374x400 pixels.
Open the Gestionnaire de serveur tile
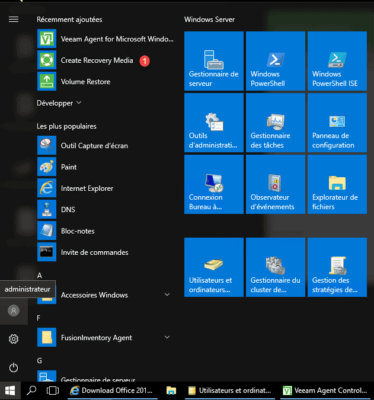point(214,61)
